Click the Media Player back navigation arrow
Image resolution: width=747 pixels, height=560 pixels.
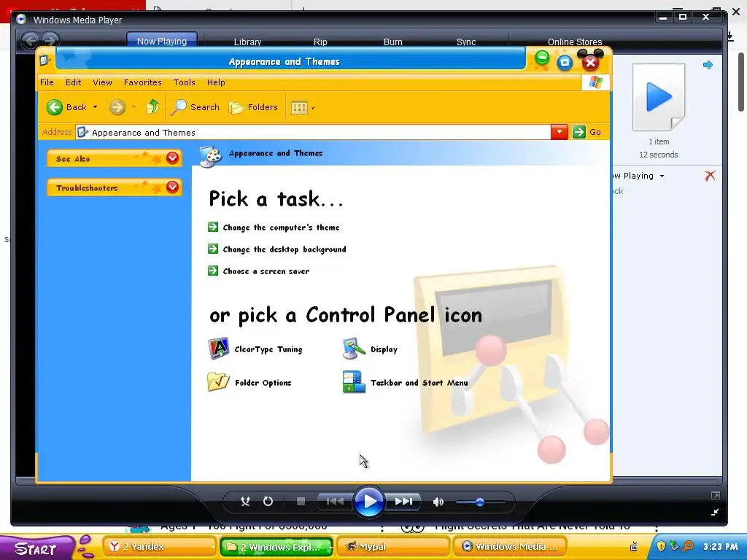point(30,41)
